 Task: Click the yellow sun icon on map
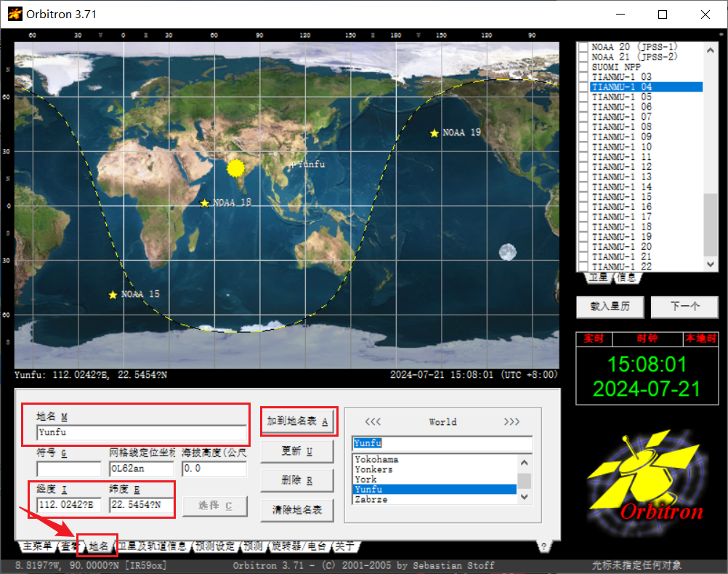tap(235, 168)
